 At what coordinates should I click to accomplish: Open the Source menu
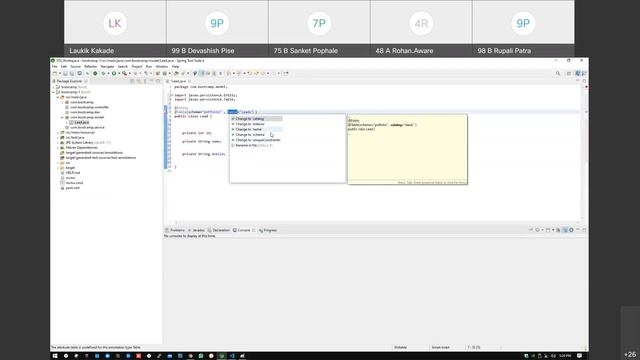pyautogui.click(x=76, y=66)
